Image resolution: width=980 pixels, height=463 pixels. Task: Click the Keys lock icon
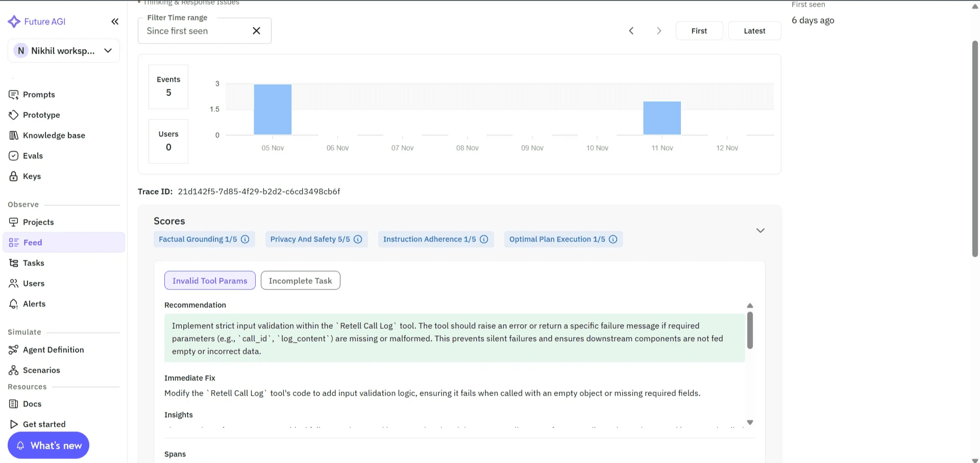point(14,176)
